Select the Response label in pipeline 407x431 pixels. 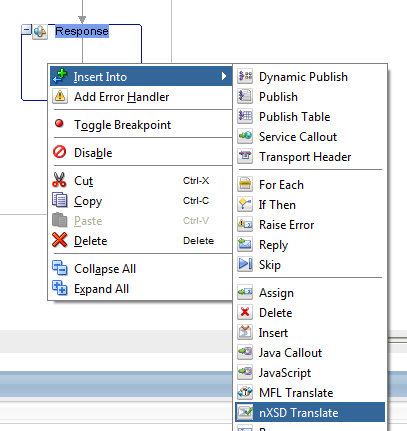click(x=82, y=31)
